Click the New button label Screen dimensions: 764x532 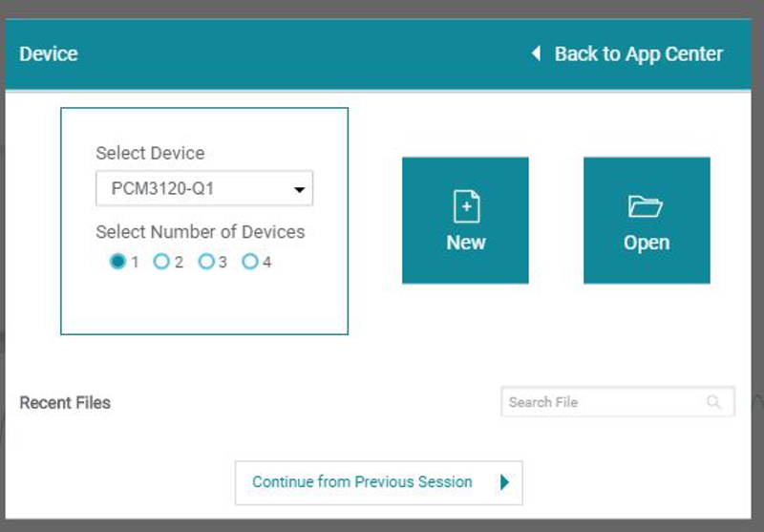(x=465, y=243)
